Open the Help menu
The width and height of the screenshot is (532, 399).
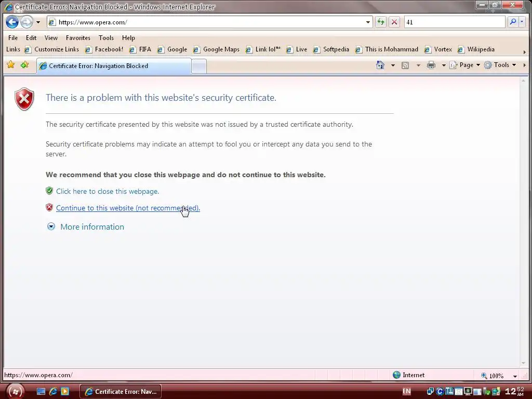click(x=128, y=37)
